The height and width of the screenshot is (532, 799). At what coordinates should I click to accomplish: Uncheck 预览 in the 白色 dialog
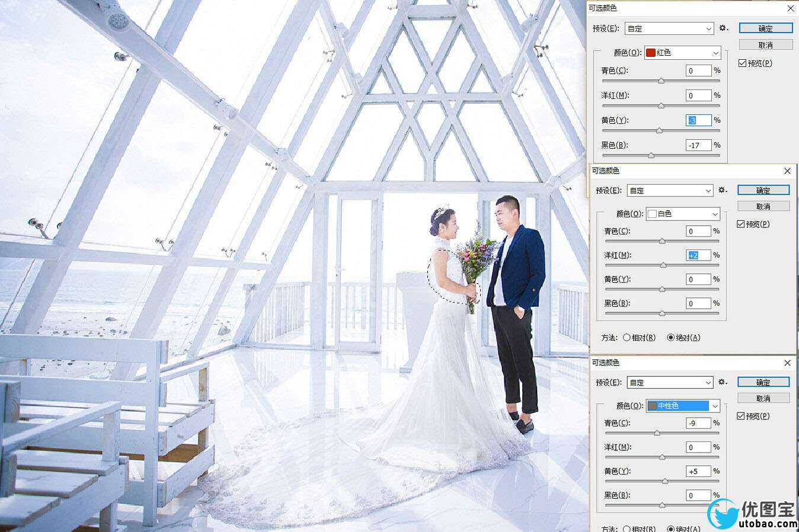click(x=741, y=224)
